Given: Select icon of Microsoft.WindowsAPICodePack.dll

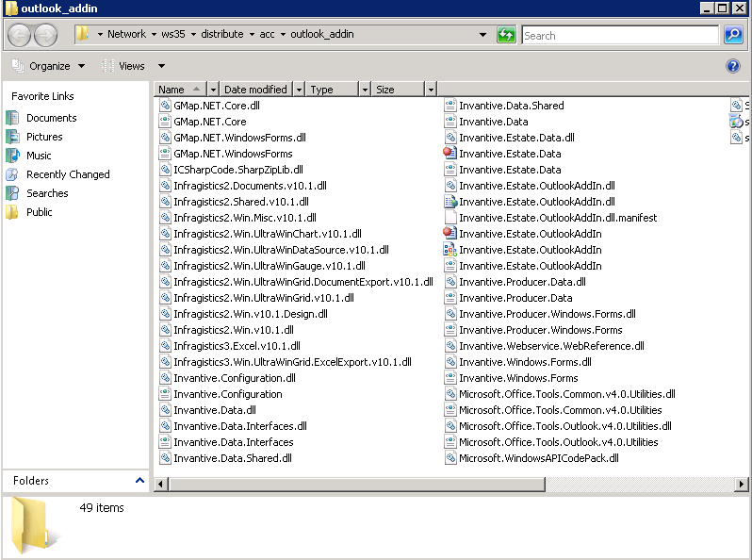Looking at the screenshot, I should click(450, 458).
